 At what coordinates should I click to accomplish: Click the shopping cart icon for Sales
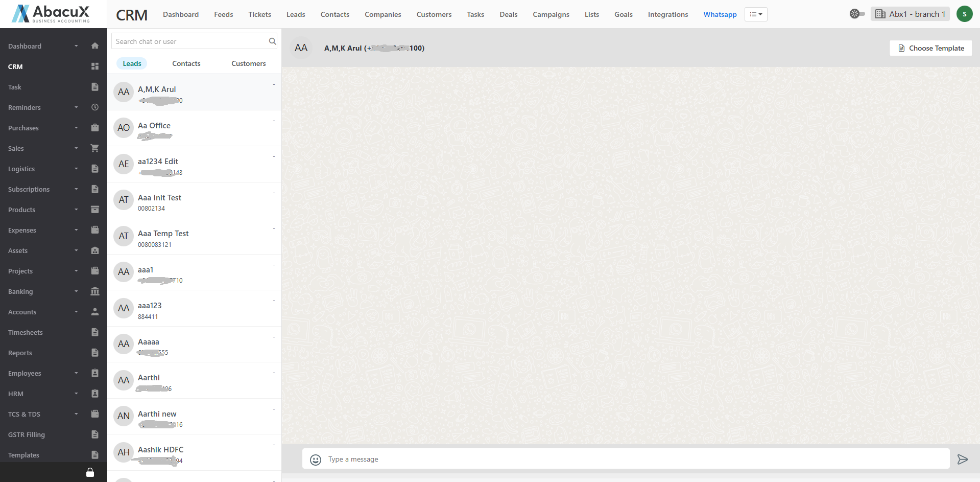pyautogui.click(x=94, y=148)
